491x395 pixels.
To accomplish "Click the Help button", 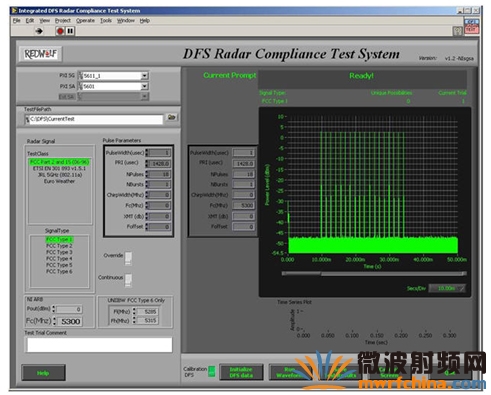I will (43, 373).
